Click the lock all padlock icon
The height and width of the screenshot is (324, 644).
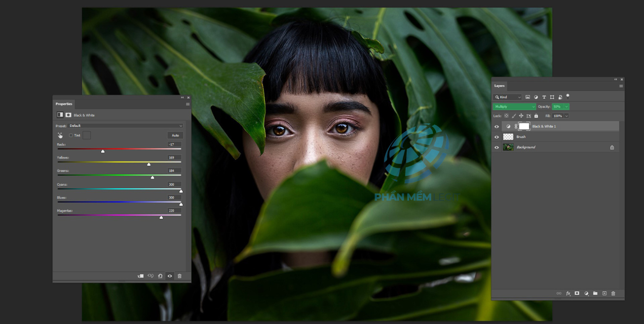536,116
